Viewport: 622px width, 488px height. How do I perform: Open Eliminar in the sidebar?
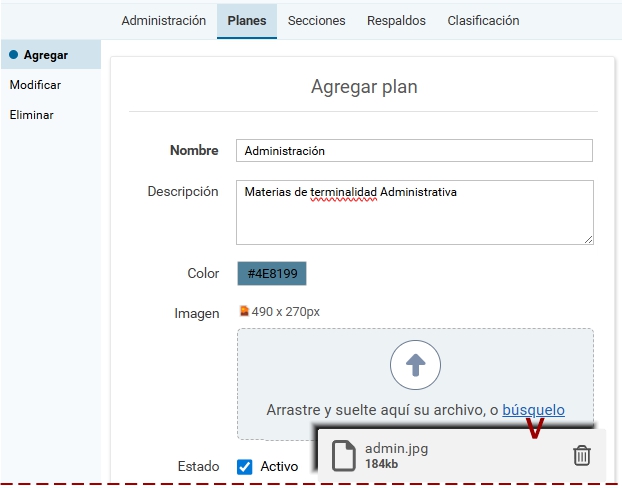[32, 115]
